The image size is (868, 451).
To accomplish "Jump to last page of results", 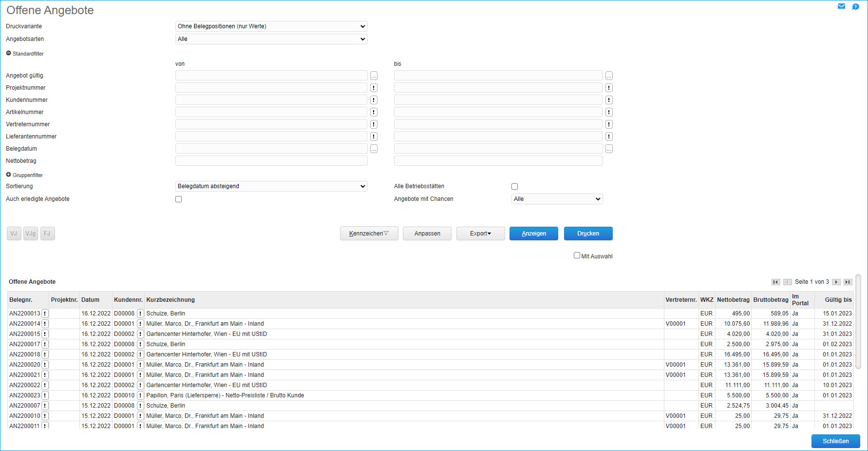I will [x=848, y=282].
